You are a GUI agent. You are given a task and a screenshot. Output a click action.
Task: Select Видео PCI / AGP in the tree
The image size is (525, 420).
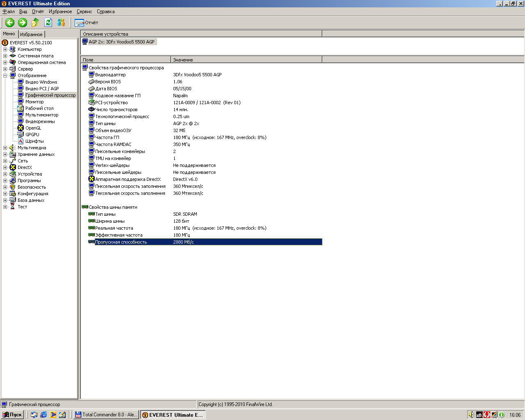(42, 89)
